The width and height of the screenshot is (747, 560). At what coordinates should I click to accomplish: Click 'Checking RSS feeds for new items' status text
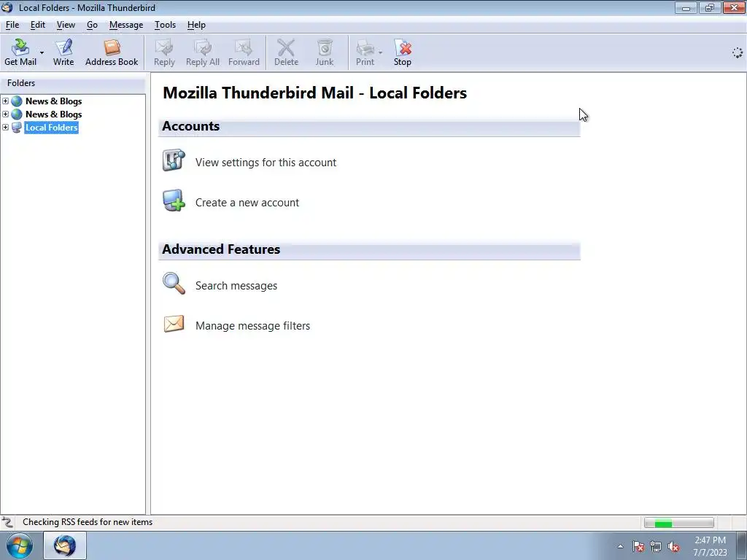coord(88,522)
